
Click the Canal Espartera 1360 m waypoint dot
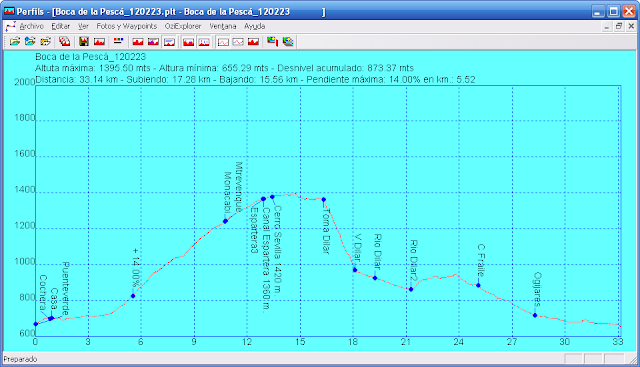pos(263,199)
